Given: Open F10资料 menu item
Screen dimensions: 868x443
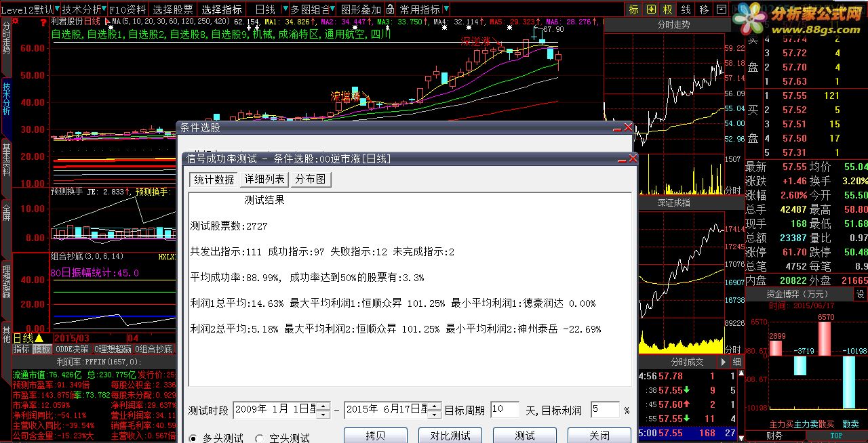Looking at the screenshot, I should (127, 9).
